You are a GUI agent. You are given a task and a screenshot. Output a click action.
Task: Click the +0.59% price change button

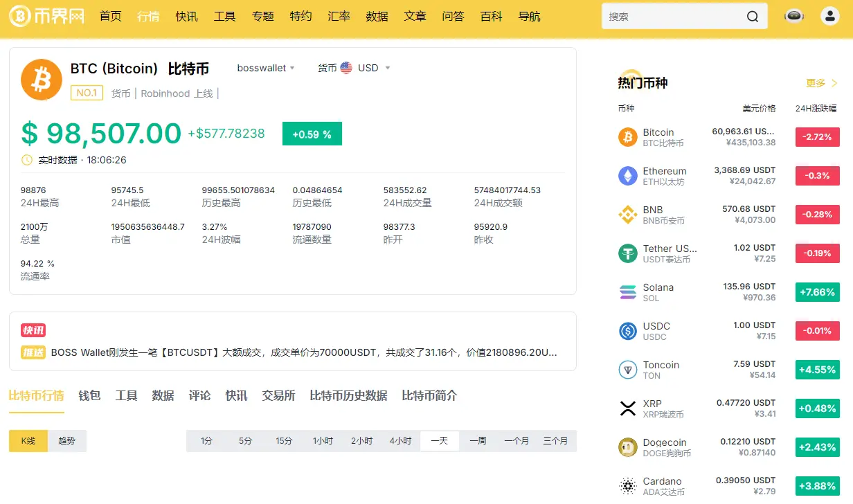pyautogui.click(x=312, y=134)
